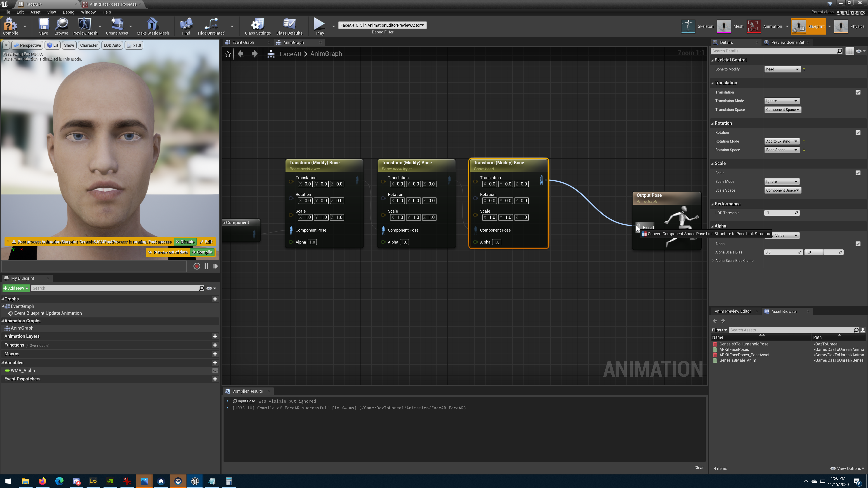868x488 pixels.
Task: Toggle details property matrix grid icon
Action: pyautogui.click(x=849, y=51)
